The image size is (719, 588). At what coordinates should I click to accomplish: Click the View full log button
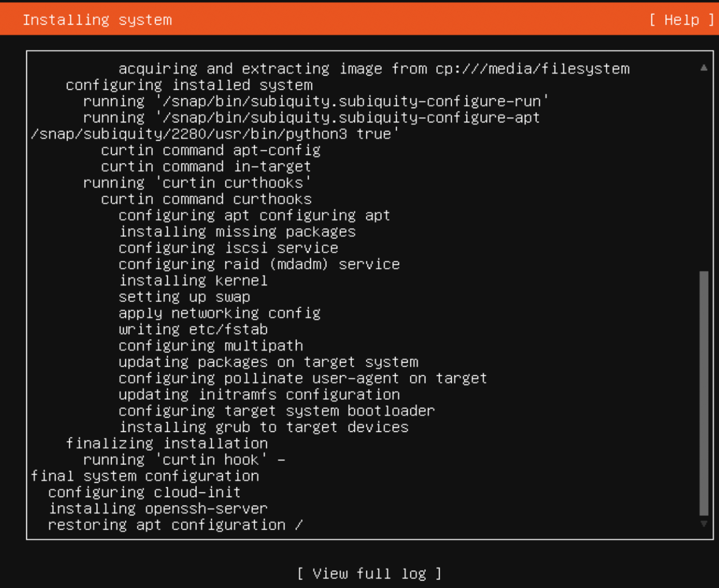[369, 573]
